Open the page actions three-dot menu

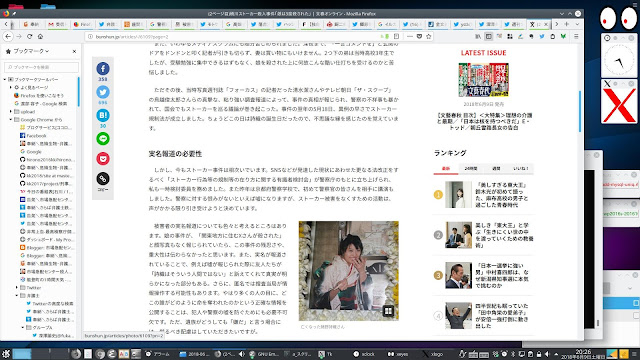(409, 36)
